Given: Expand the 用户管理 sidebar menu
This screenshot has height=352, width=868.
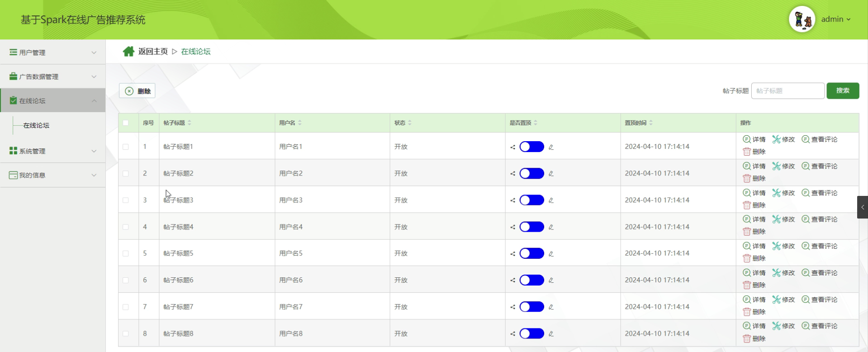Looking at the screenshot, I should coord(52,52).
